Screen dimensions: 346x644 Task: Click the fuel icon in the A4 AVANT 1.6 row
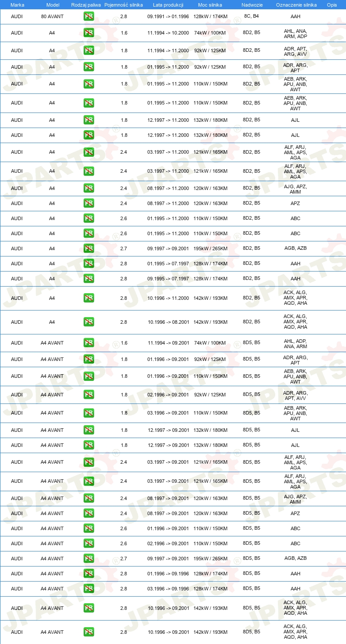88,343
